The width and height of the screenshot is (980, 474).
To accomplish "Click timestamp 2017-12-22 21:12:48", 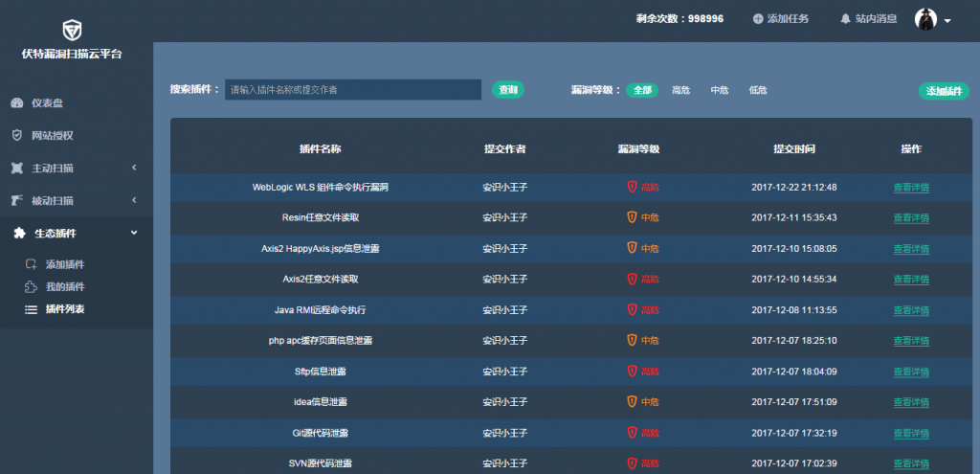I will [793, 187].
